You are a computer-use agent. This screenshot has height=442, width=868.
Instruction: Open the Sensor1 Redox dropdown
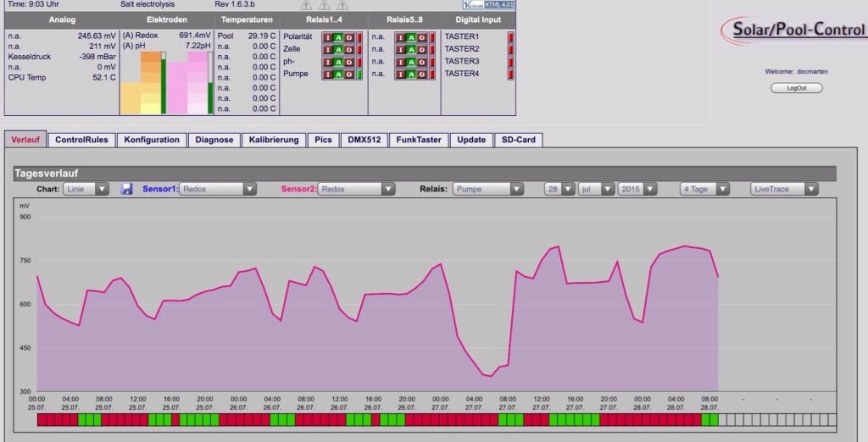218,189
